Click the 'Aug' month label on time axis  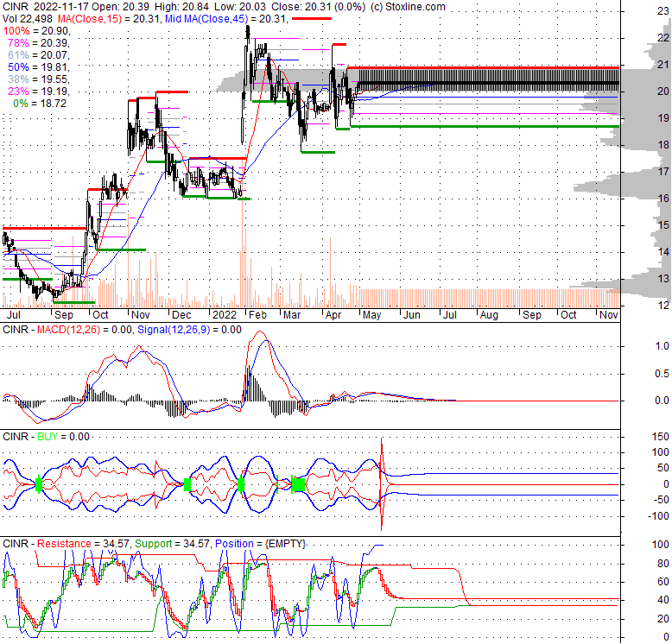(489, 315)
